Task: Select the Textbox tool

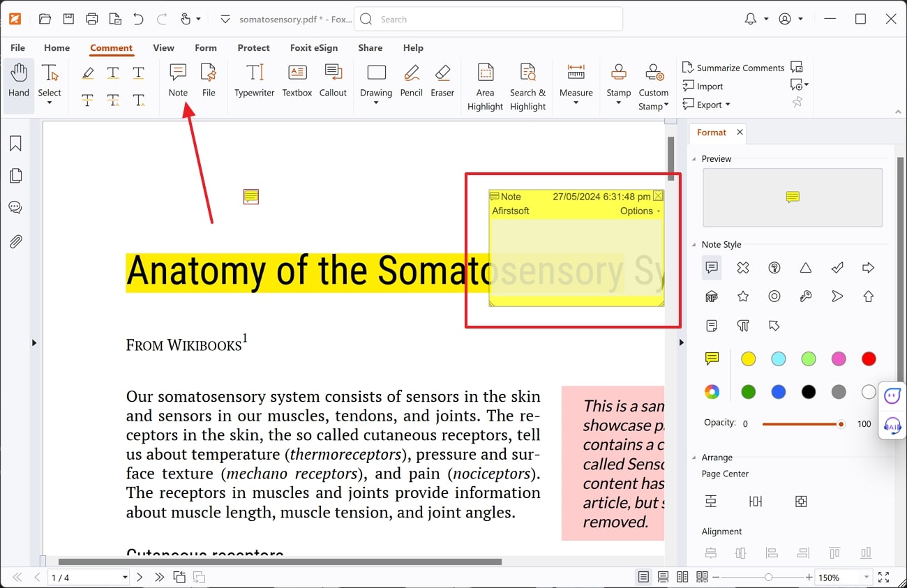Action: (297, 80)
